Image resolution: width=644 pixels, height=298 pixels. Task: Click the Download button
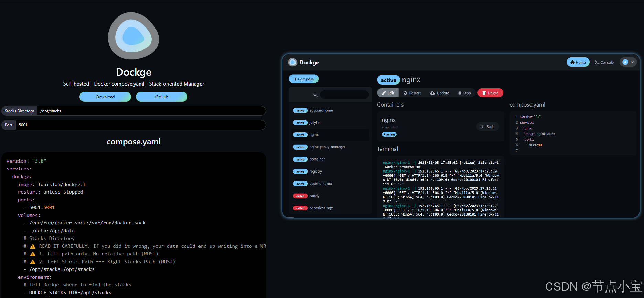(x=105, y=97)
